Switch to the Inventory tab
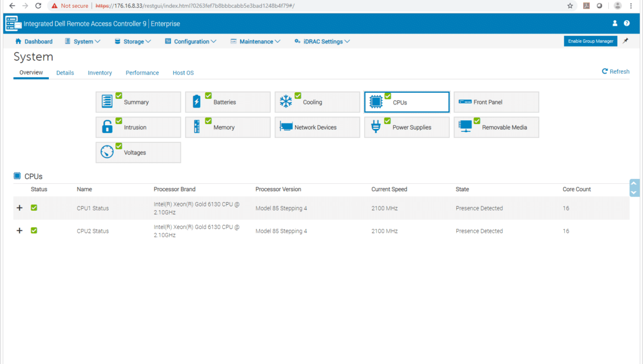 click(x=99, y=73)
